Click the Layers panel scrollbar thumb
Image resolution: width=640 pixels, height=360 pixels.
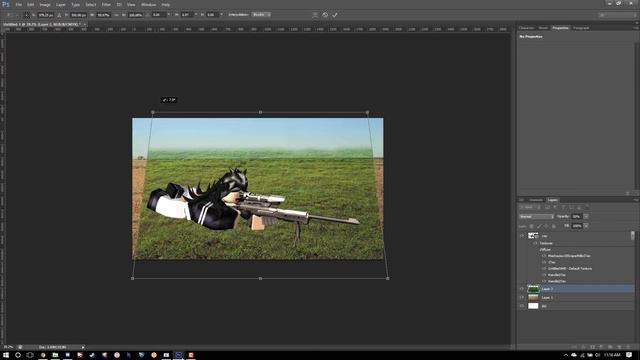click(633, 236)
